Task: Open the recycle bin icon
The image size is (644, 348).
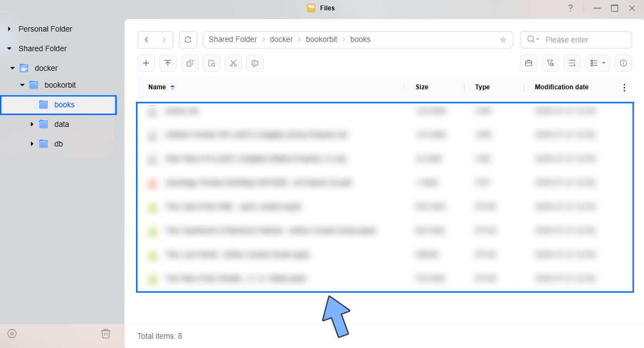Action: pos(106,334)
